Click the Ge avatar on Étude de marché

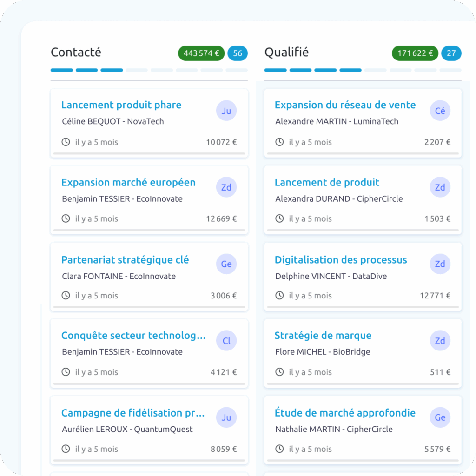pos(440,417)
